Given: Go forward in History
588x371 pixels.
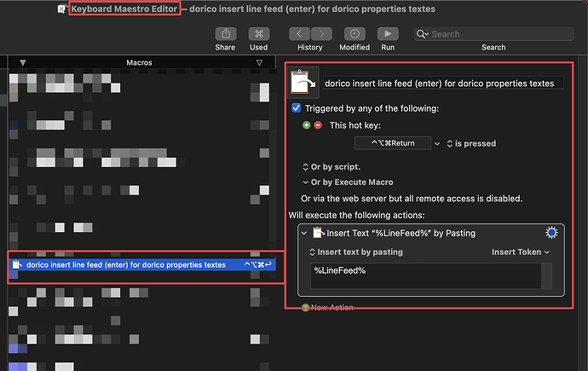Looking at the screenshot, I should point(321,34).
